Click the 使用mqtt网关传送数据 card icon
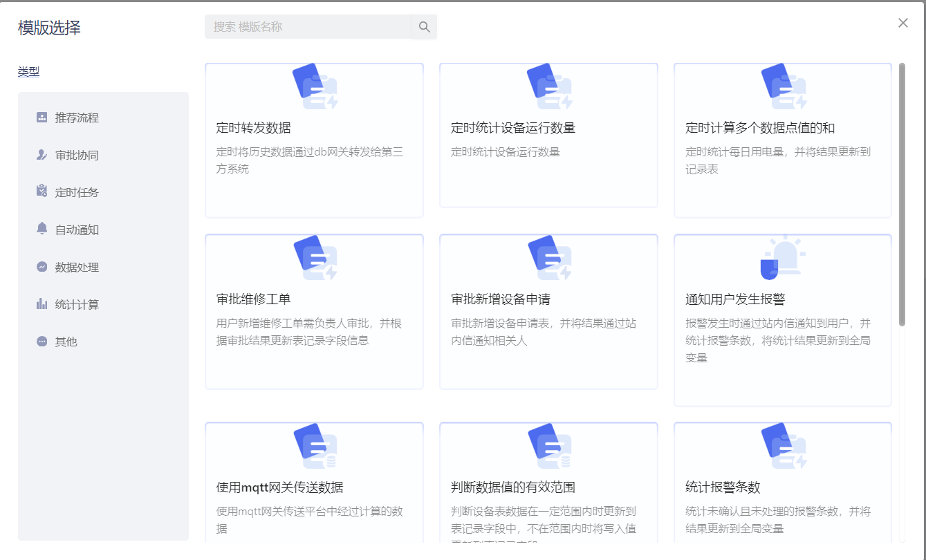Image resolution: width=926 pixels, height=560 pixels. [x=315, y=446]
